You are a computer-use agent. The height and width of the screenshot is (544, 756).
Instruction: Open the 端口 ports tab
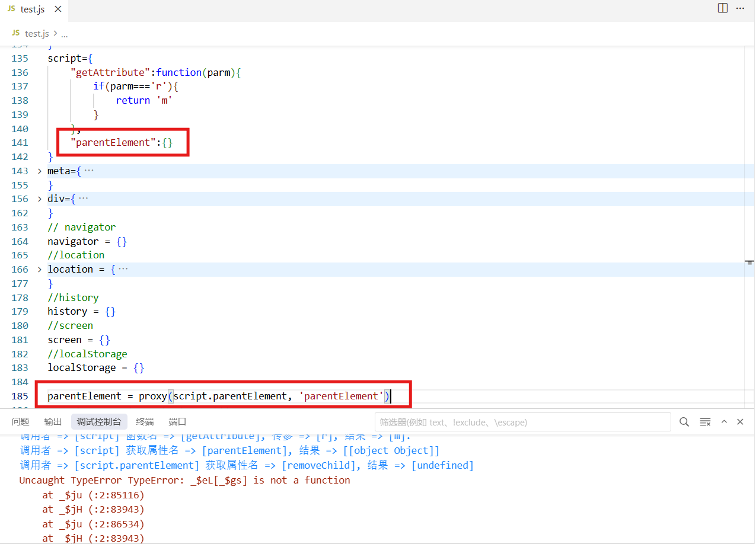tap(177, 422)
